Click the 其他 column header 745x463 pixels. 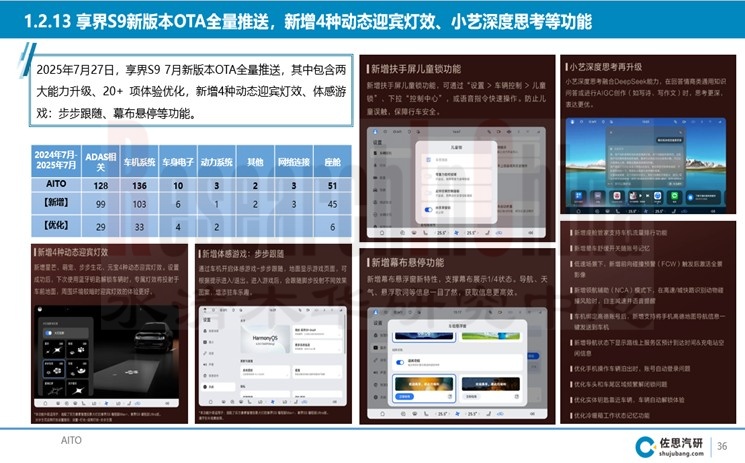click(x=255, y=162)
